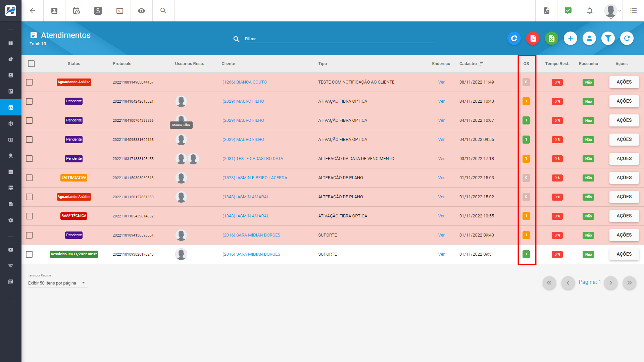Image resolution: width=644 pixels, height=362 pixels.
Task: Open the pie chart icon in the sidebar
Action: tap(11, 59)
